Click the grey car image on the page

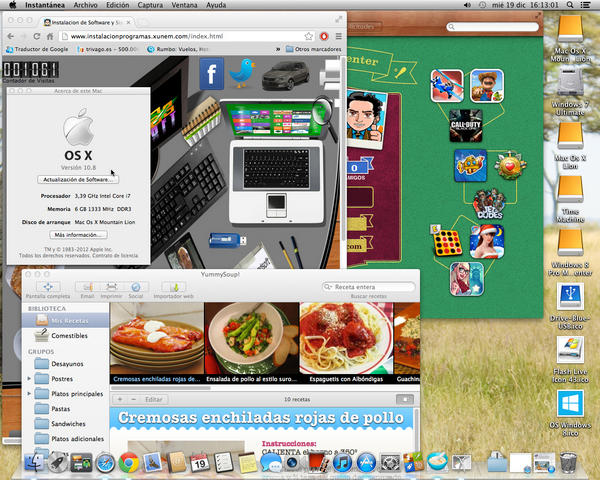[285, 75]
